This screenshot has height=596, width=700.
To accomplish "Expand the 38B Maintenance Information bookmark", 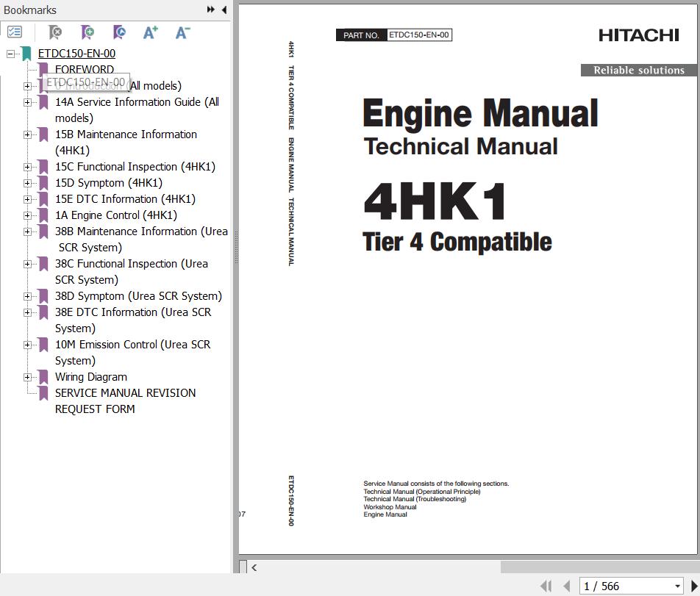I will tap(28, 231).
